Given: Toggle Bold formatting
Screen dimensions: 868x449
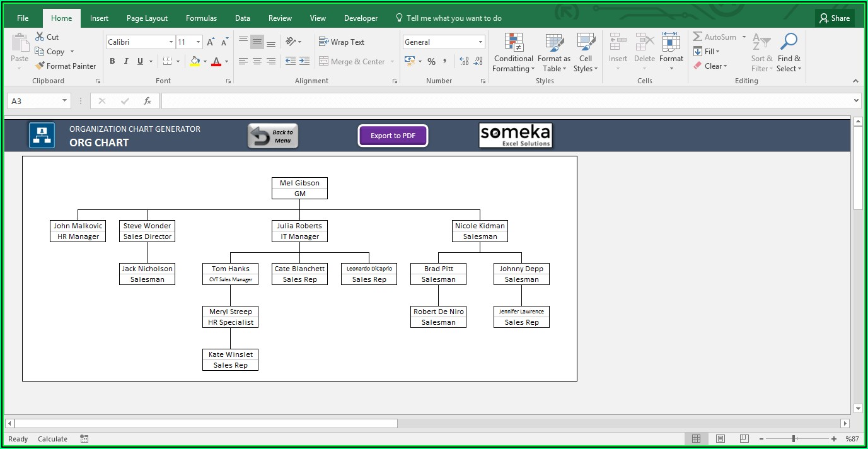Looking at the screenshot, I should (112, 61).
